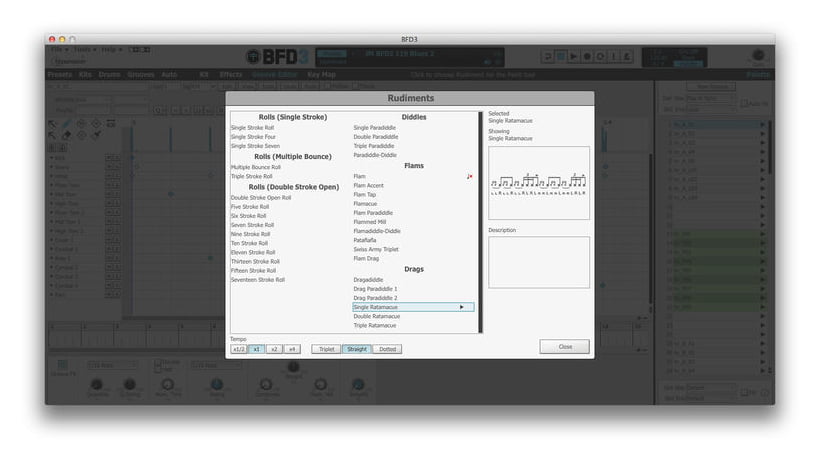The height and width of the screenshot is (461, 820).
Task: Click the preset name display in the header
Action: point(400,53)
